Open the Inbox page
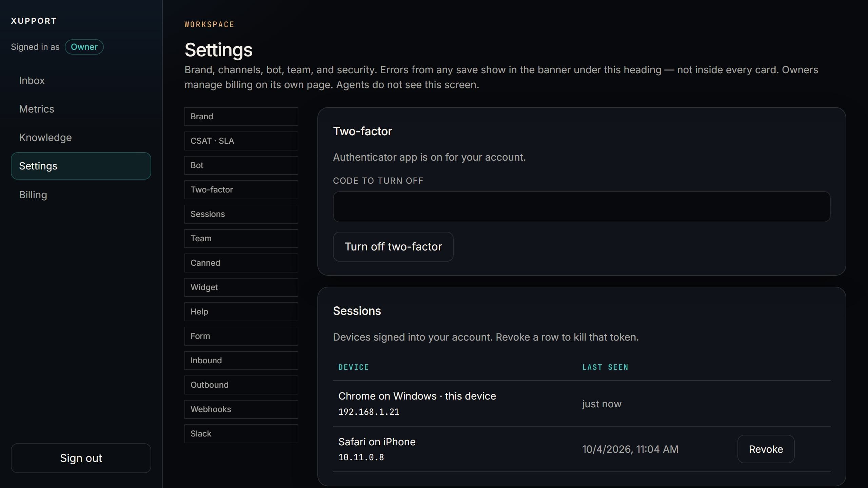 pos(81,80)
